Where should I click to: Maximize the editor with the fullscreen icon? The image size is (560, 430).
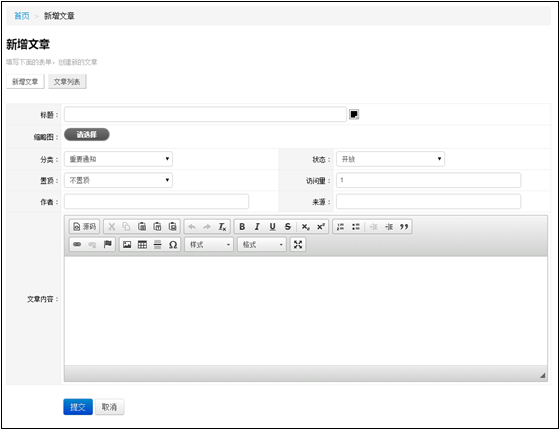click(298, 245)
